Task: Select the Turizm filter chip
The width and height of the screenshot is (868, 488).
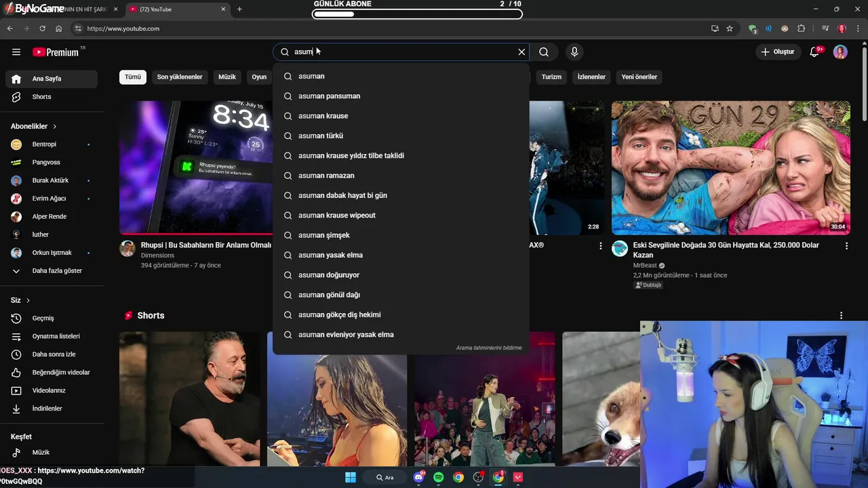Action: (x=551, y=77)
